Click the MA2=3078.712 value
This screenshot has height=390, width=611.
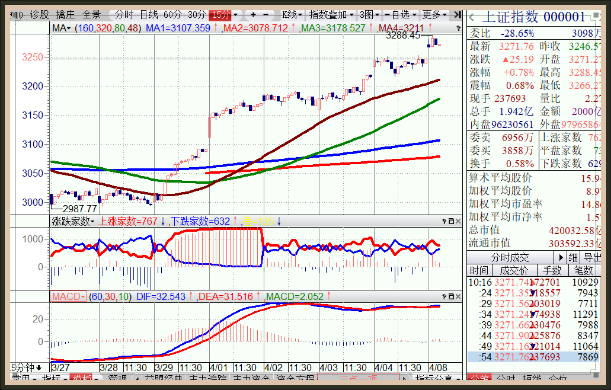click(255, 28)
